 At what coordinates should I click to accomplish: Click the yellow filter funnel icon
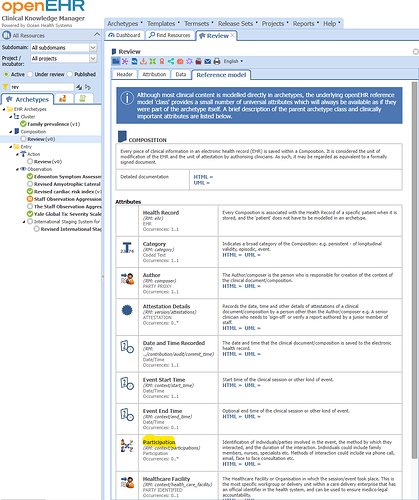tap(5, 87)
